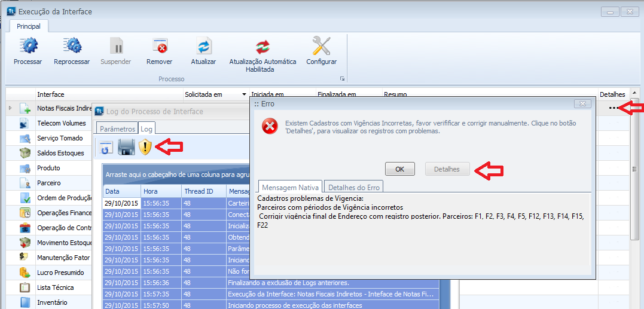Click the Manutenção Fator row icon
The image size is (644, 309).
(x=25, y=257)
